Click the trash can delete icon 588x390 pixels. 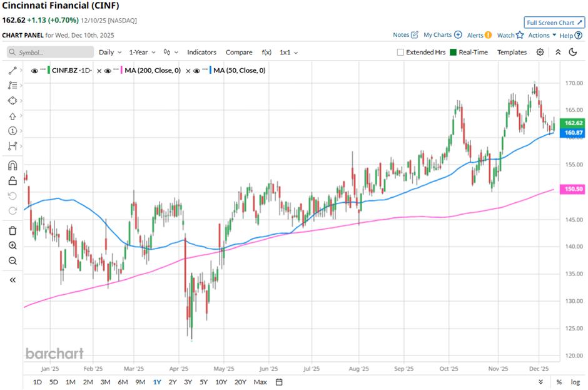[13, 230]
